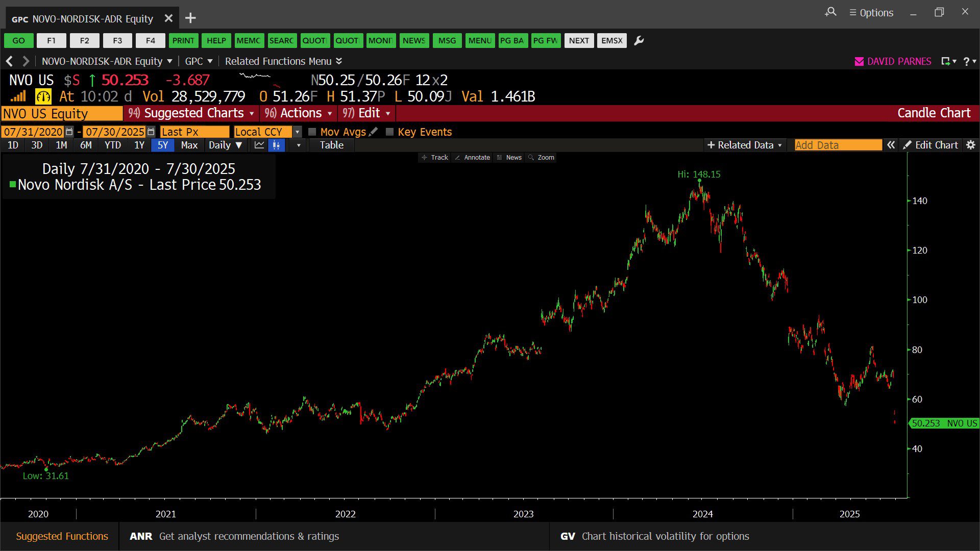Open NOVO-NORDISK-ADR Equity security dropdown

pos(107,61)
